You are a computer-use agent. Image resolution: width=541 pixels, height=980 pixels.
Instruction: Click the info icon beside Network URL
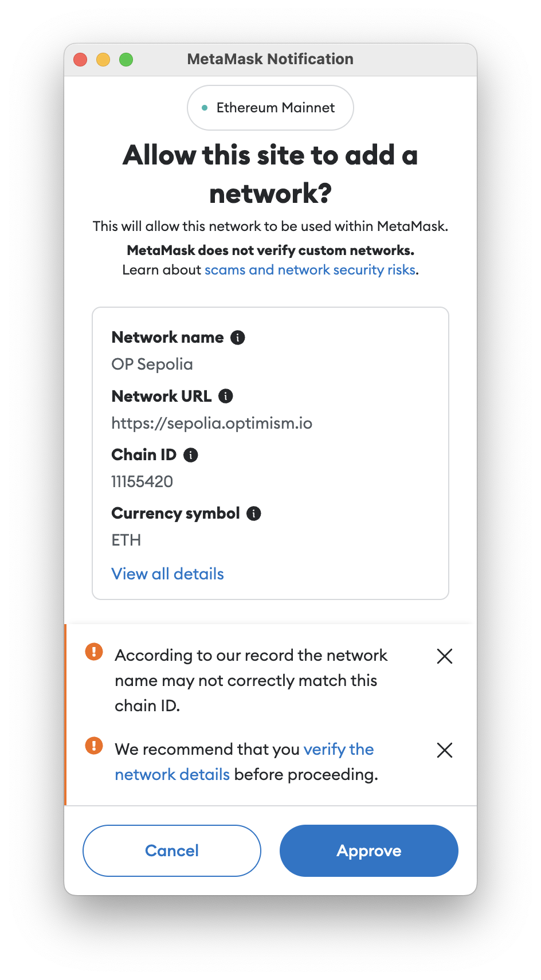pyautogui.click(x=225, y=396)
